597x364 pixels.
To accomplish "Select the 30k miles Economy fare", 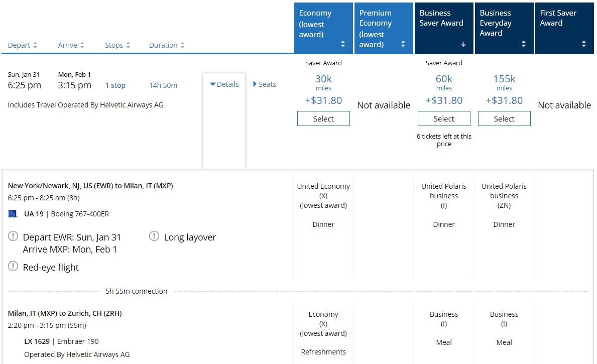I will tap(323, 119).
